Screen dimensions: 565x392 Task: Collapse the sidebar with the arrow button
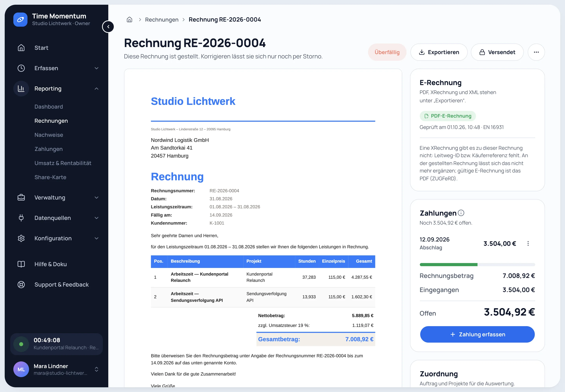pyautogui.click(x=108, y=26)
